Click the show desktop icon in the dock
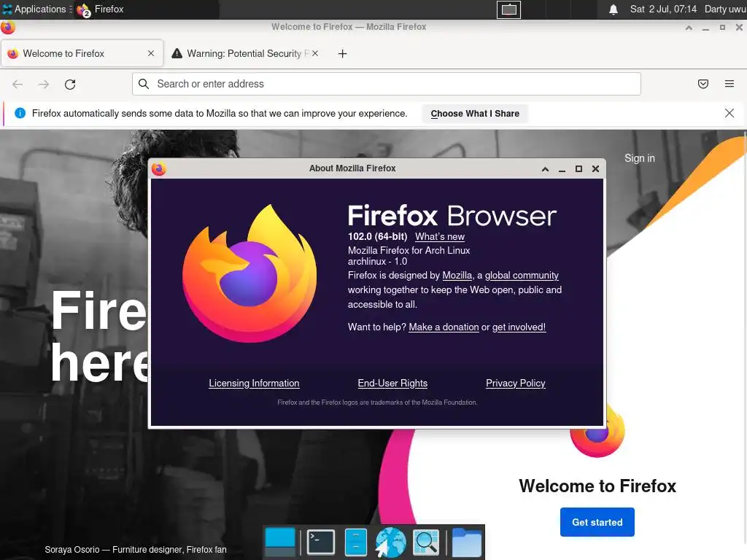This screenshot has height=560, width=747. click(280, 542)
